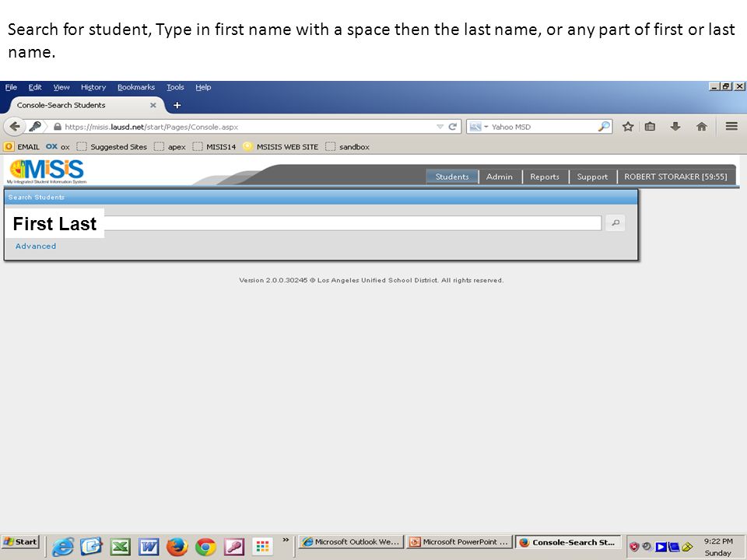Image resolution: width=747 pixels, height=560 pixels.
Task: Open the sandbox bookmark
Action: [x=348, y=147]
